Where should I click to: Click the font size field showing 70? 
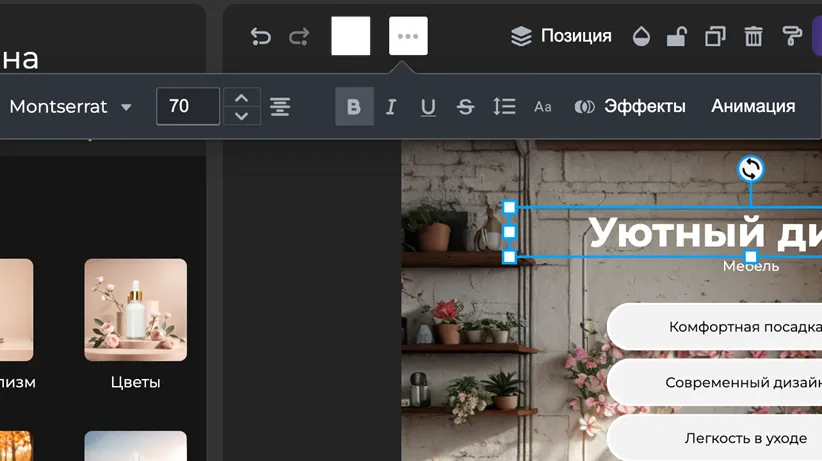click(188, 106)
